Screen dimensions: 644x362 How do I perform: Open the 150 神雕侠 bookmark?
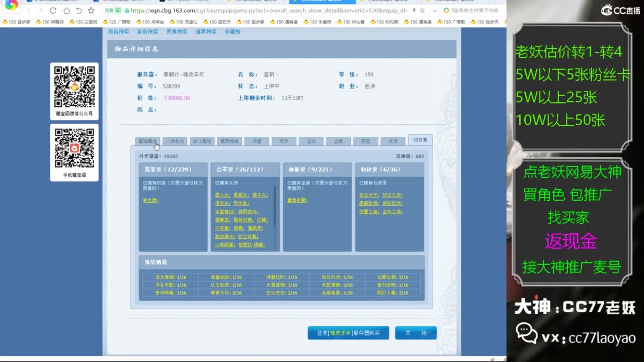coord(50,22)
